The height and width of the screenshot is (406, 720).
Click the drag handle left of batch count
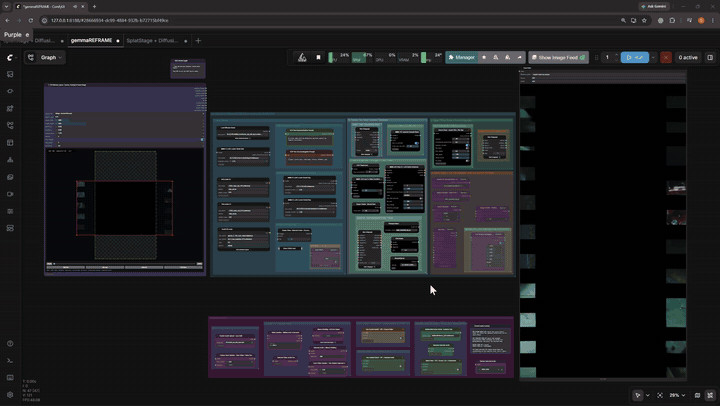click(x=596, y=57)
